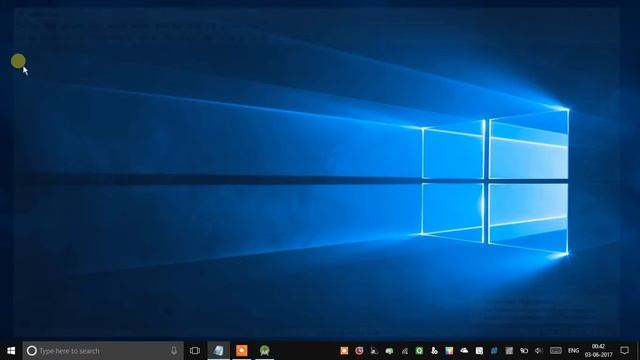Open the battery power tray icon
Viewport: 640px width, 360px height.
[524, 351]
